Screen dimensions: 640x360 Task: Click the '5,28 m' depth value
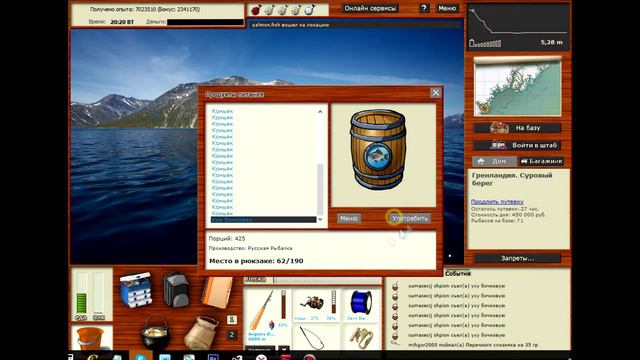click(551, 42)
